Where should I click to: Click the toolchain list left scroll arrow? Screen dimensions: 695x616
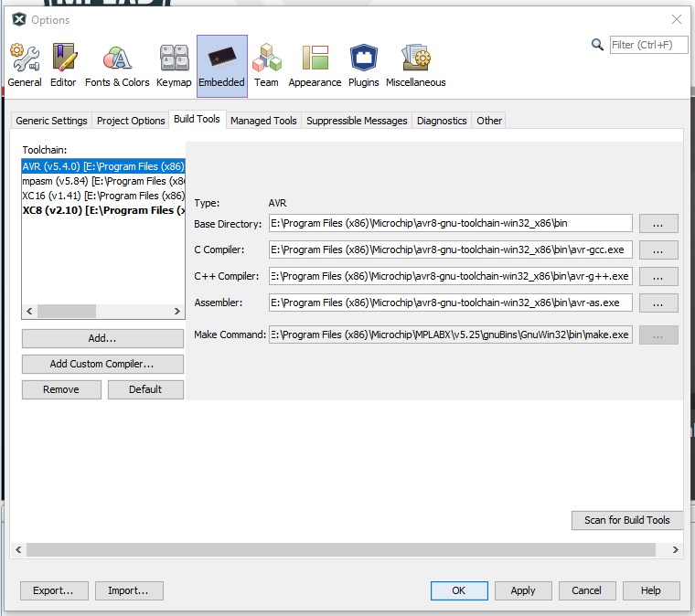tap(29, 312)
